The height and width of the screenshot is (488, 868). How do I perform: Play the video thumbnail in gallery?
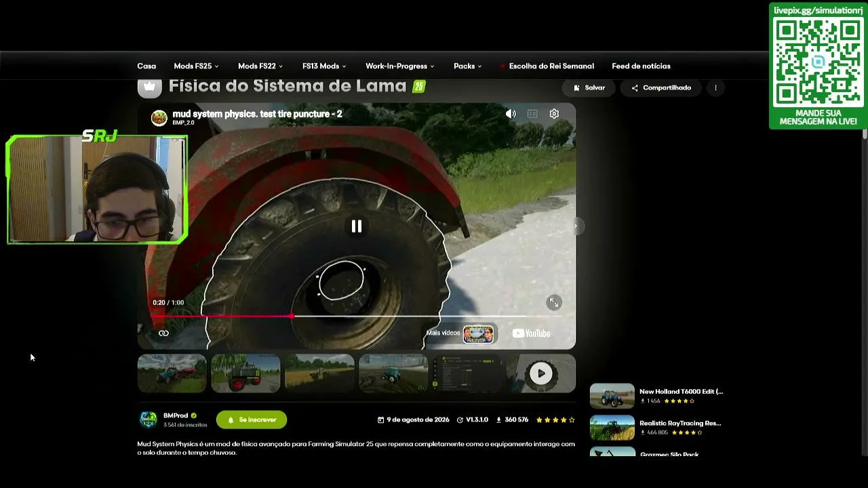coord(540,373)
